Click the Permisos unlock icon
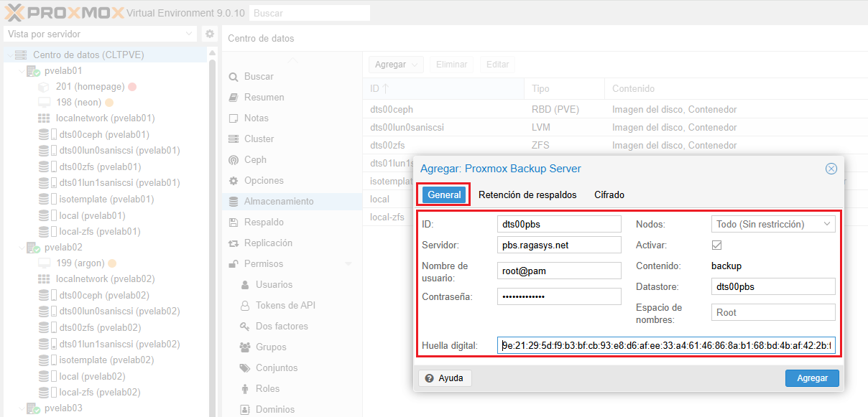This screenshot has height=417, width=868. click(x=233, y=264)
